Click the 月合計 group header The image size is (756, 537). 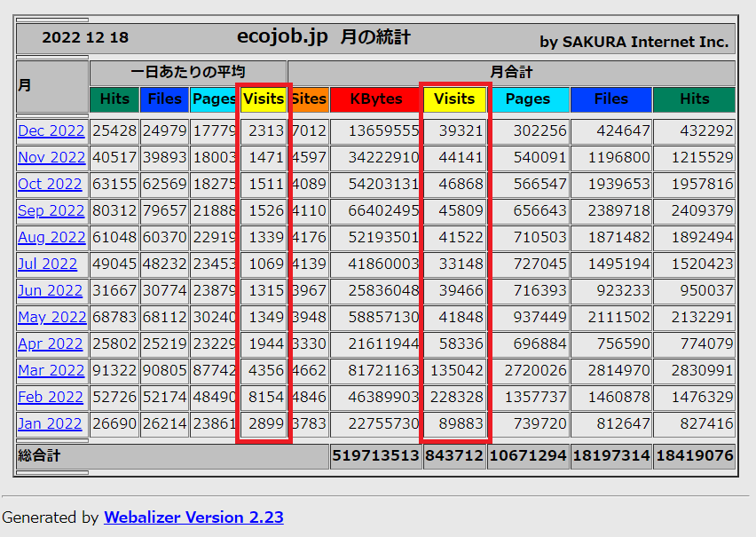pyautogui.click(x=512, y=73)
